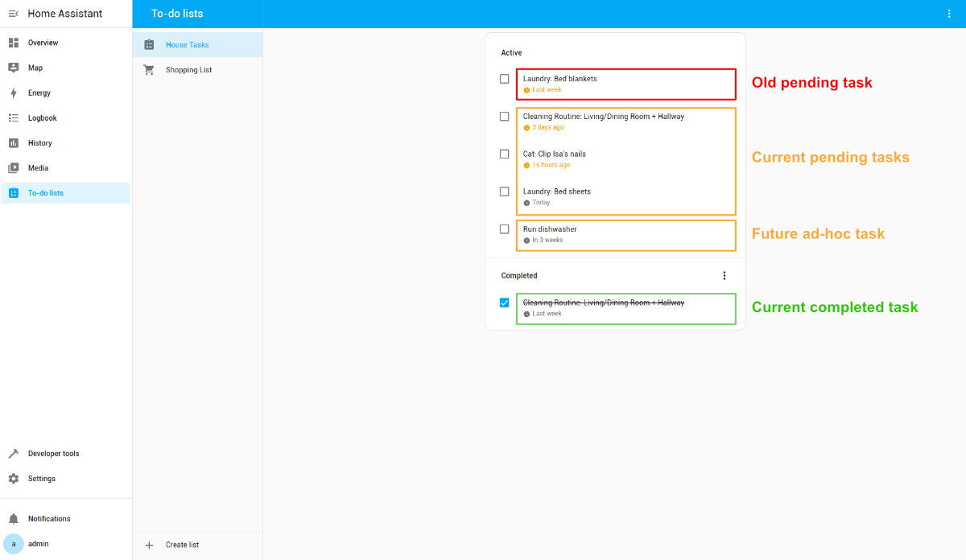This screenshot has height=560, width=966.
Task: Click the Map icon in the sidebar
Action: pyautogui.click(x=14, y=68)
